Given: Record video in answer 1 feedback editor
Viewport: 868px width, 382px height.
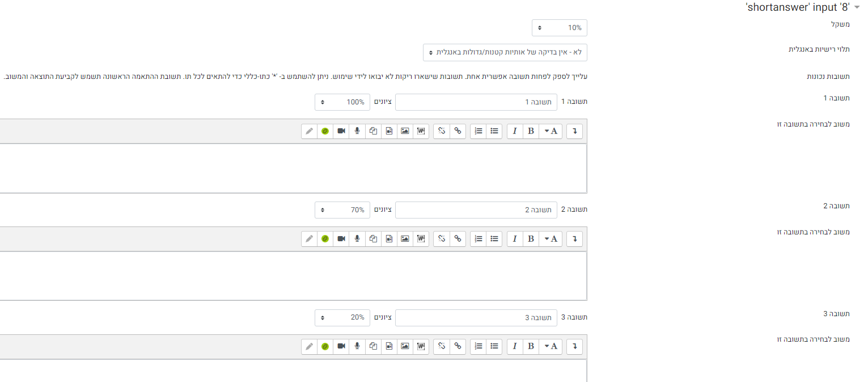Looking at the screenshot, I should pos(341,131).
